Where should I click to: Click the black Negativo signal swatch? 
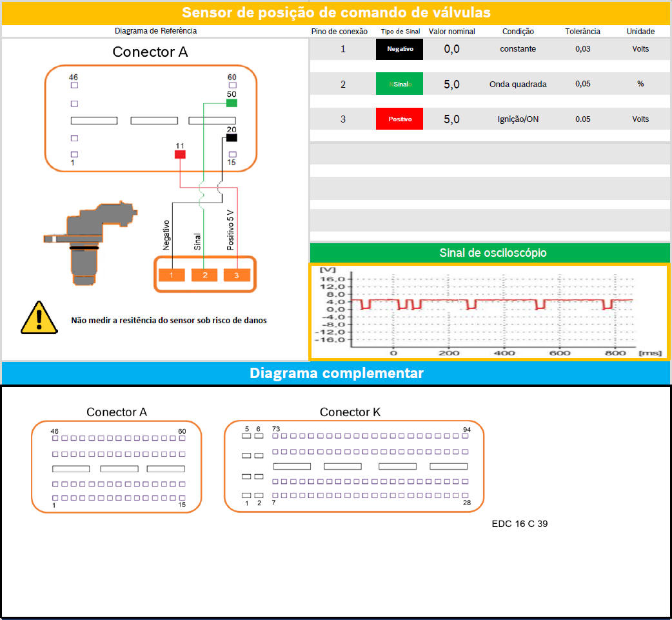point(399,49)
